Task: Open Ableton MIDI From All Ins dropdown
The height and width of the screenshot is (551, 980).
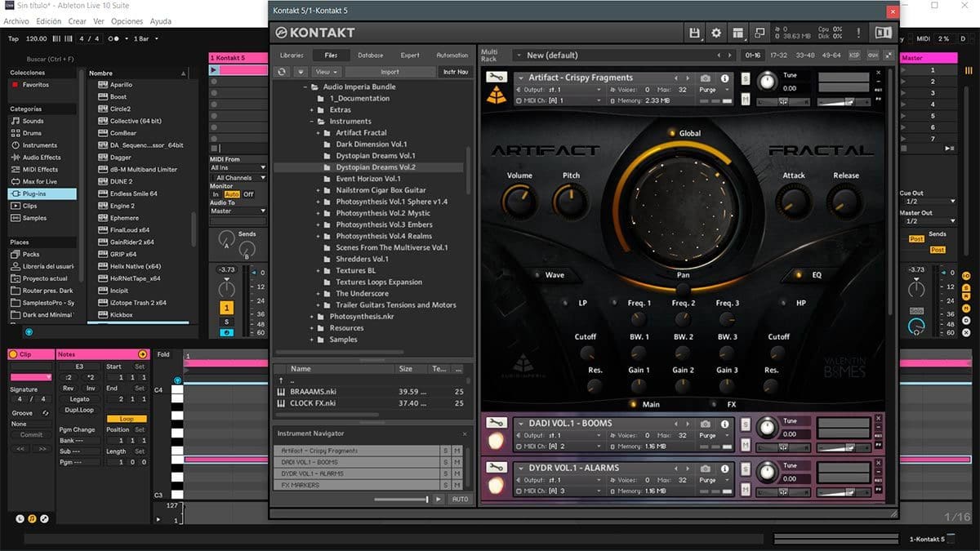Action: click(238, 167)
